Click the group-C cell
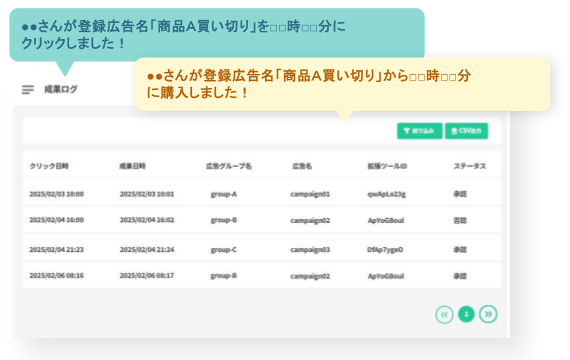 tap(224, 250)
